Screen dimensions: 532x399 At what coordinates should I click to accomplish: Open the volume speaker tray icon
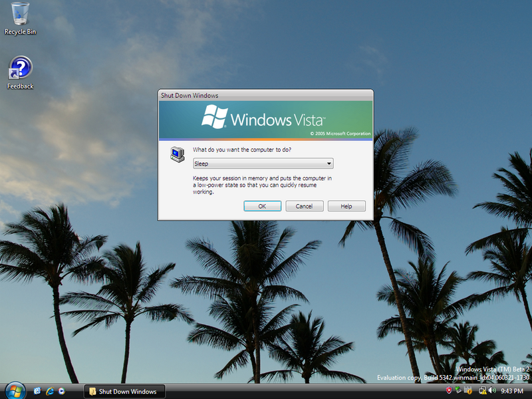(491, 390)
